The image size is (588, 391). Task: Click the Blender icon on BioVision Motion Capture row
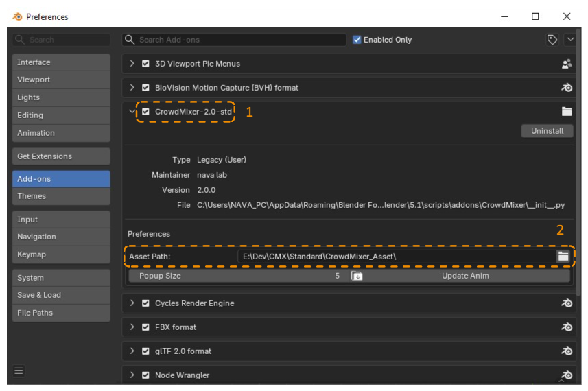(566, 88)
